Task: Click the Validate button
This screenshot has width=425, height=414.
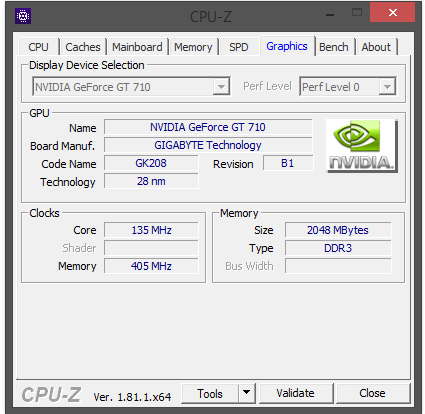Action: point(296,394)
